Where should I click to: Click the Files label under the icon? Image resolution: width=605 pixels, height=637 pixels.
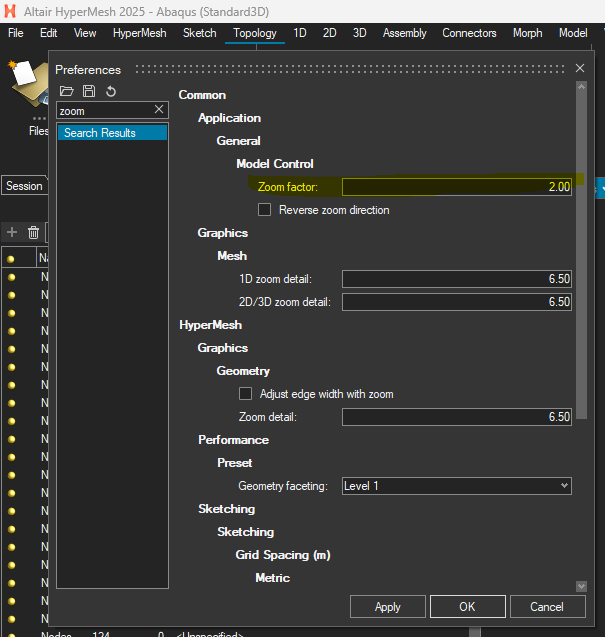click(39, 131)
